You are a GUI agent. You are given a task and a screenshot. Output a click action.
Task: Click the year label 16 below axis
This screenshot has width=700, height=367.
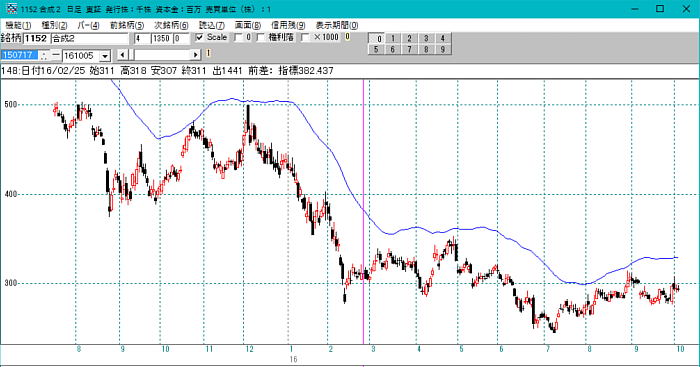[293, 359]
